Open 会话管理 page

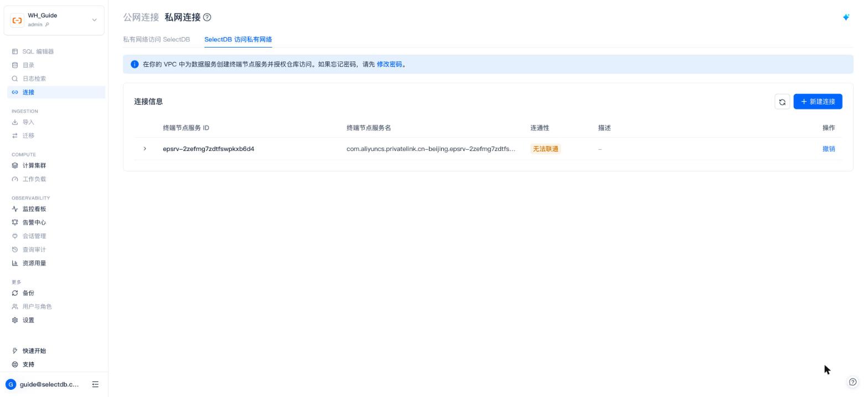coord(34,236)
